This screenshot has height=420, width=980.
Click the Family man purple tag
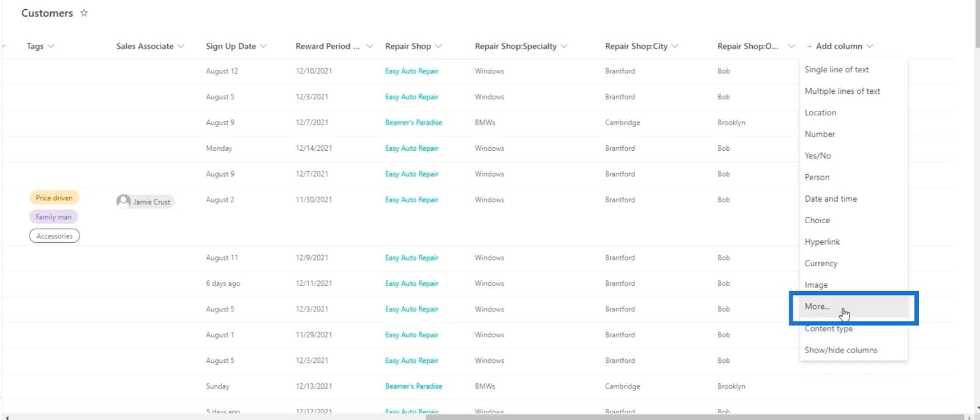(53, 216)
